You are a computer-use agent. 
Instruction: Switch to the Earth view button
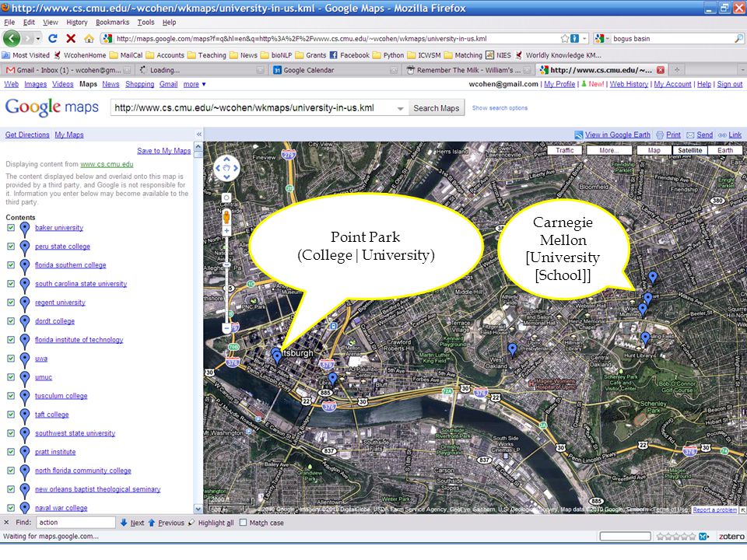(724, 150)
